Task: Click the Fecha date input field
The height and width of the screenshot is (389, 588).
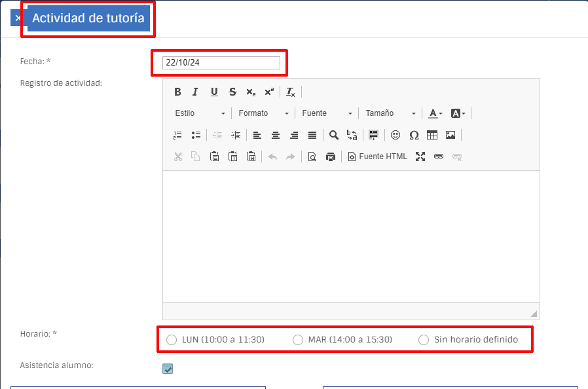Action: [221, 63]
